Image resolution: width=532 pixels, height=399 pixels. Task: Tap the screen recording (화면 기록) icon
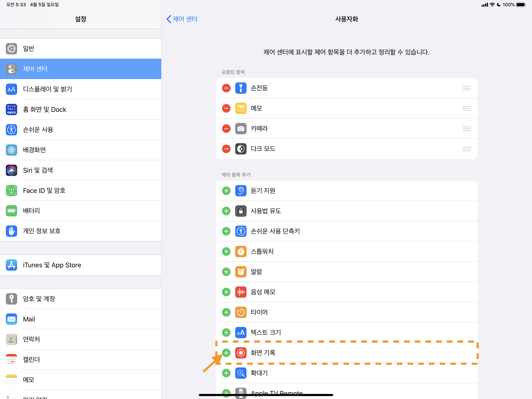240,353
